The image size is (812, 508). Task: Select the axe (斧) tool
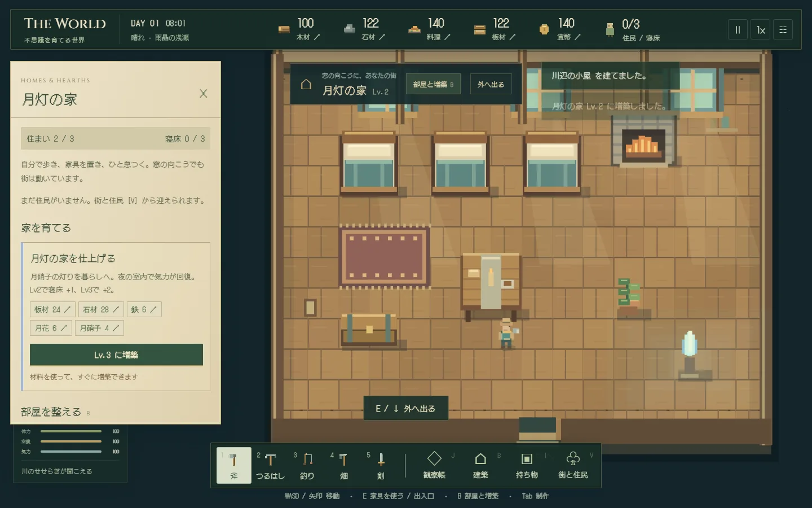(233, 466)
